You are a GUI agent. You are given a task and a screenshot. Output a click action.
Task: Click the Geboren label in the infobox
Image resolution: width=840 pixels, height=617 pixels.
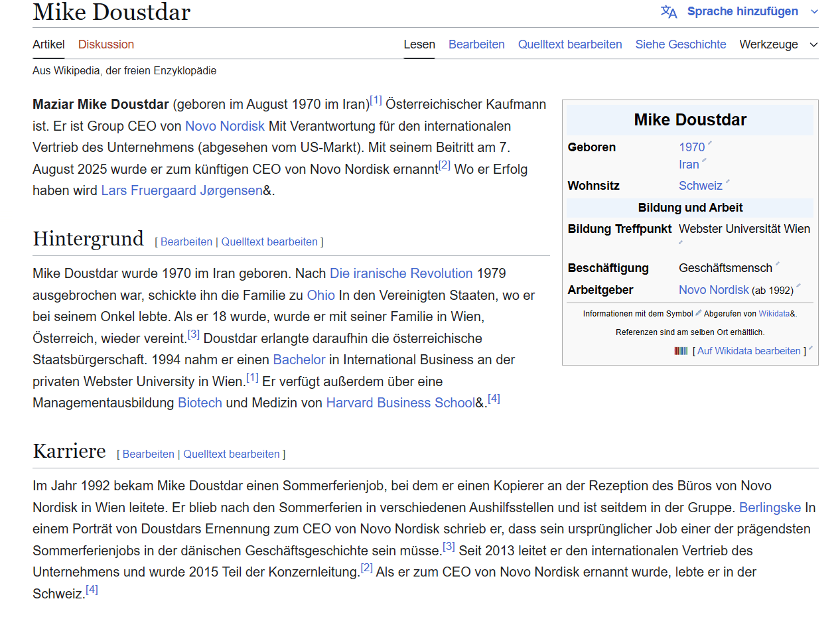coord(592,147)
